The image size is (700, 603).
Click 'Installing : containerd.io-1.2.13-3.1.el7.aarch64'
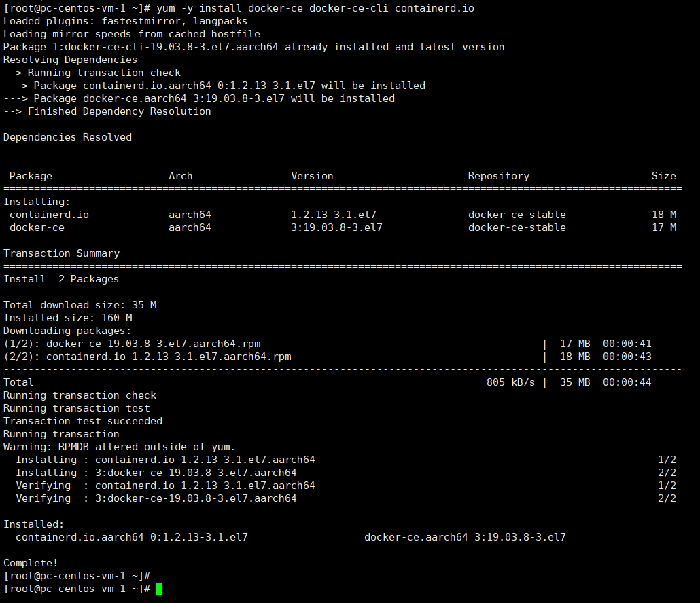coord(166,460)
